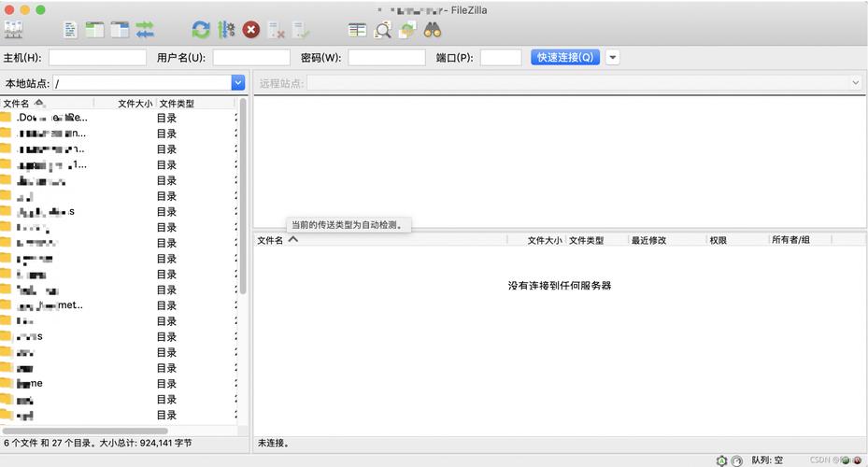Toggle the message log display

pyautogui.click(x=70, y=30)
